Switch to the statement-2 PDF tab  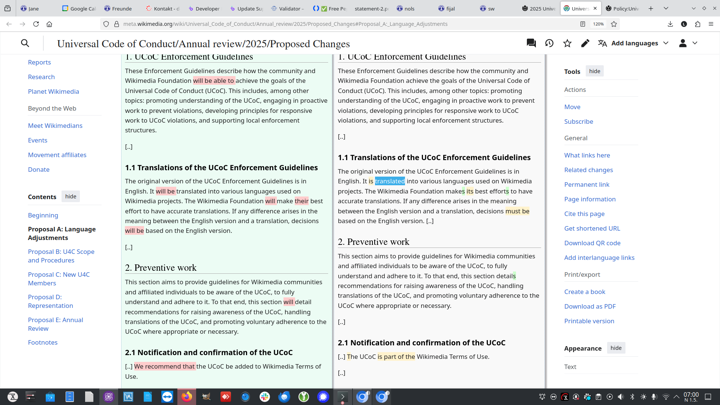pyautogui.click(x=371, y=8)
